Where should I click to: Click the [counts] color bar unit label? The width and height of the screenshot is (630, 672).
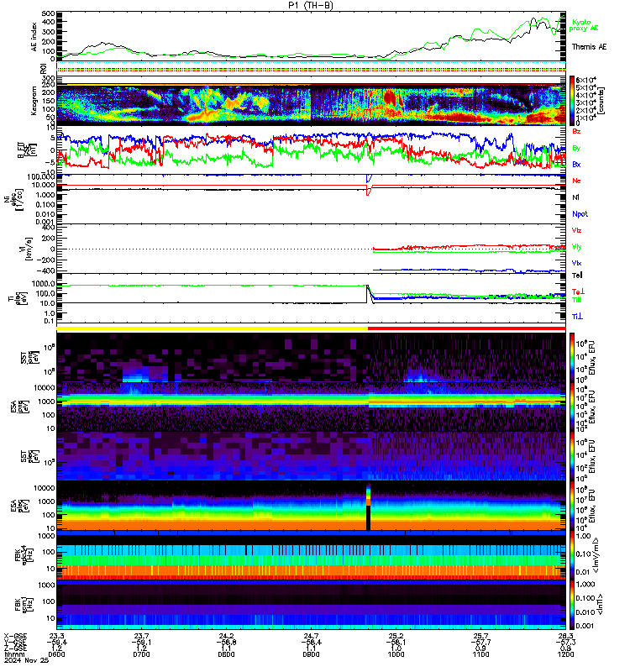pos(601,101)
